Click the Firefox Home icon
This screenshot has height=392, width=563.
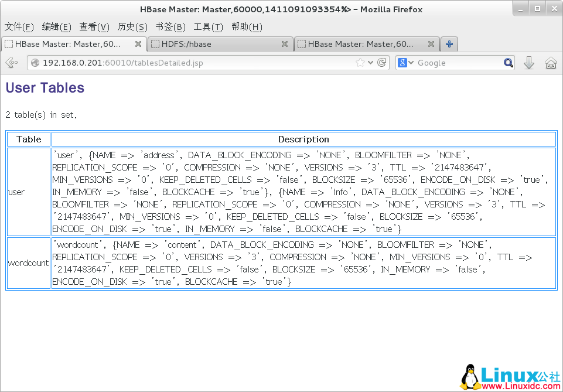550,63
